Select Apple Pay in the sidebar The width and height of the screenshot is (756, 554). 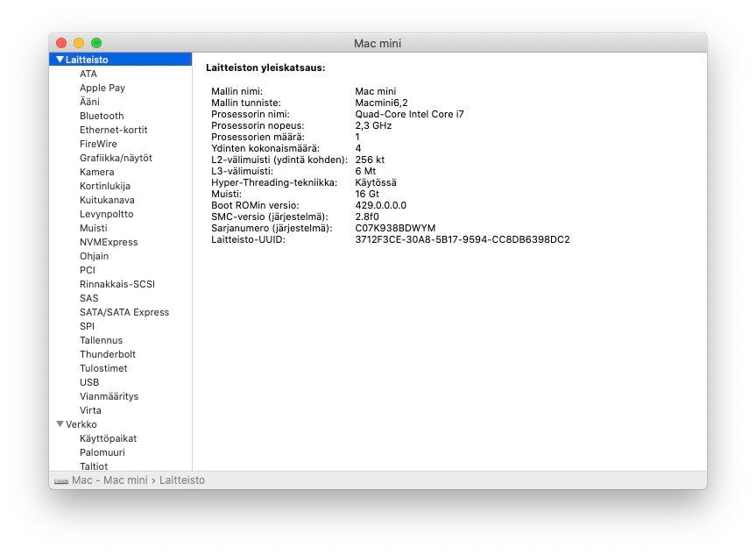[102, 88]
